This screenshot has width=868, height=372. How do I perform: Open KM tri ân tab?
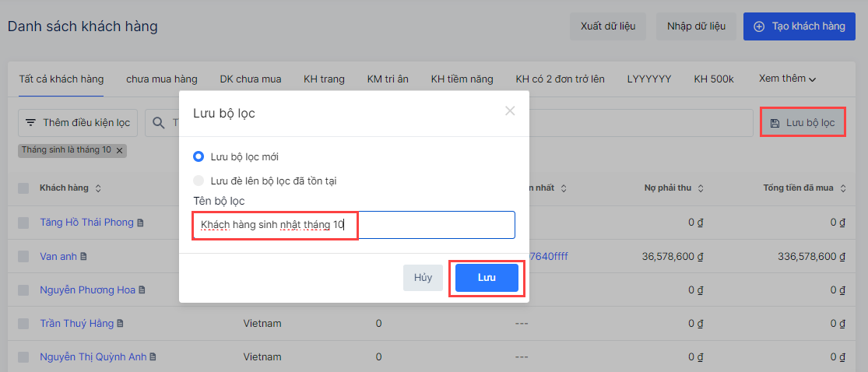pyautogui.click(x=388, y=79)
